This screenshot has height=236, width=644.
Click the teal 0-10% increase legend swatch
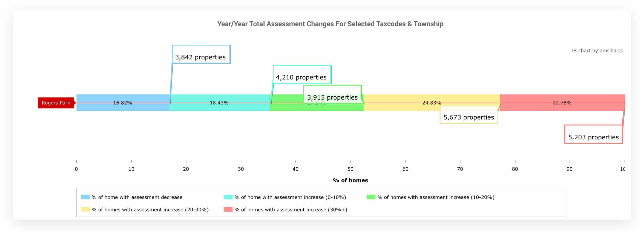click(228, 197)
